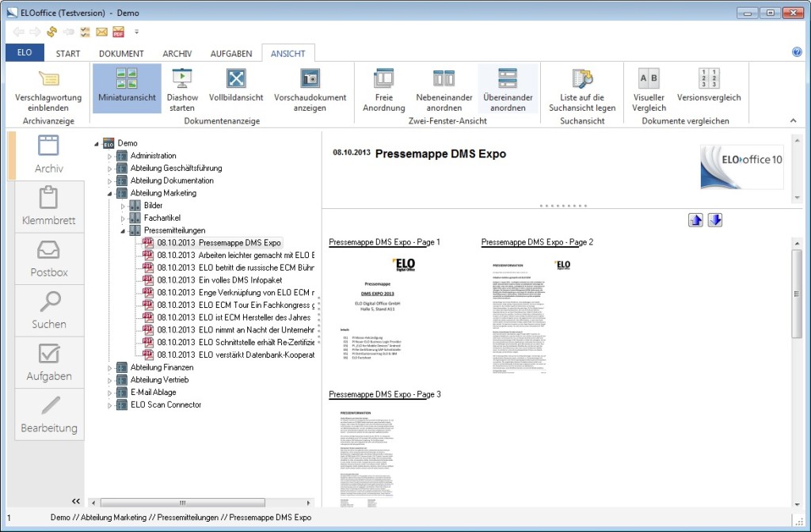Click Vorschaudokument anzeigen icon
The image size is (811, 532).
(310, 79)
